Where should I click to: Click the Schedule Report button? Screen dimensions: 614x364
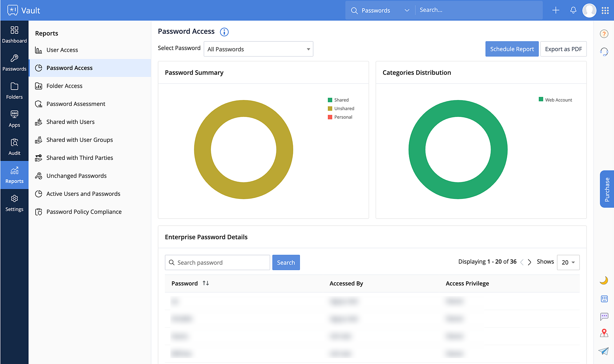pyautogui.click(x=512, y=49)
